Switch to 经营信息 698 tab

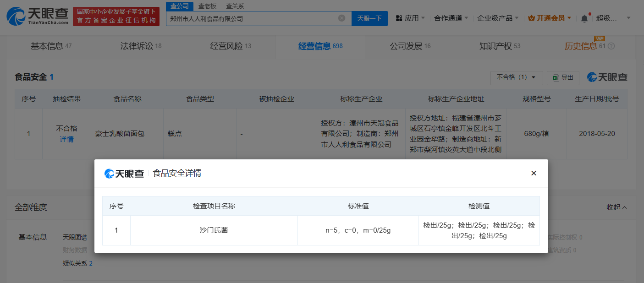coord(320,46)
